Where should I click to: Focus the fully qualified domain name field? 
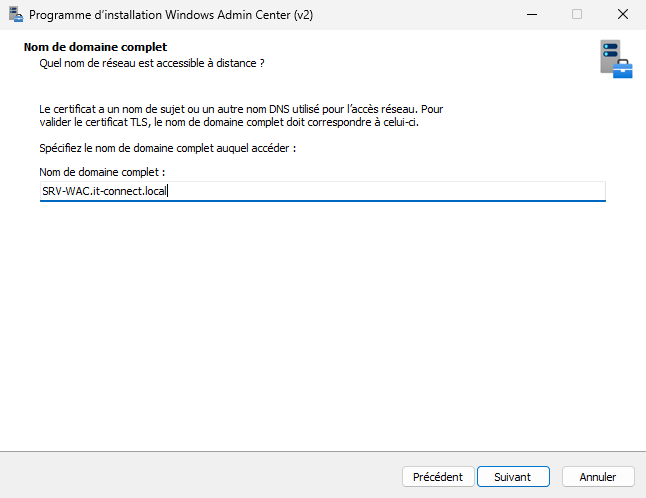point(400,191)
